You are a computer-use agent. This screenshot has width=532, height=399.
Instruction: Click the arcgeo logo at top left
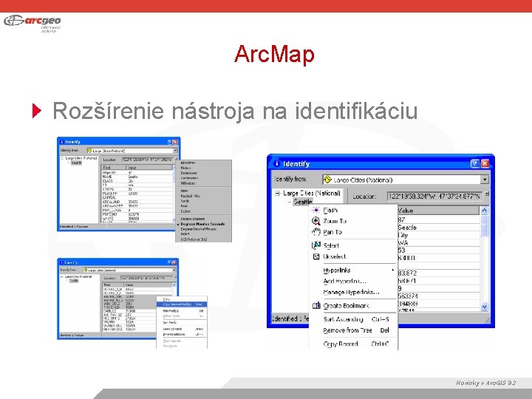pos(33,23)
